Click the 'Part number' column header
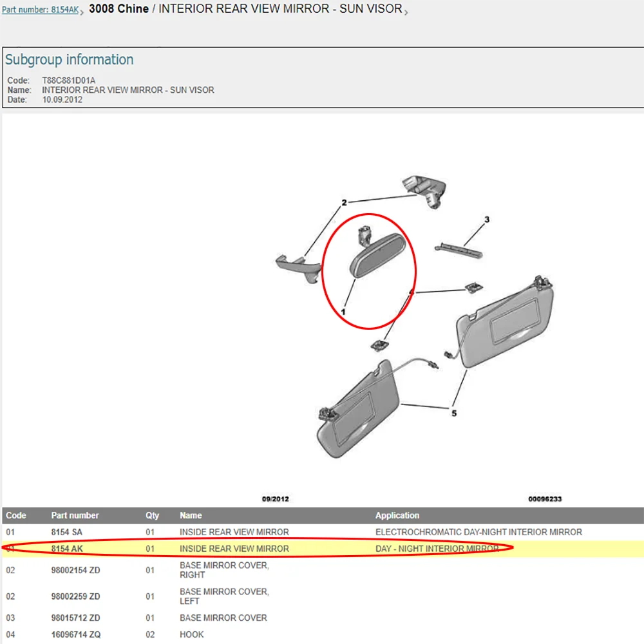The image size is (644, 644). [75, 515]
